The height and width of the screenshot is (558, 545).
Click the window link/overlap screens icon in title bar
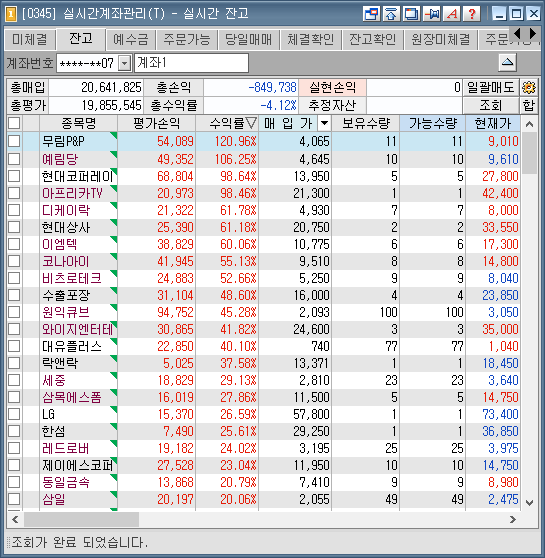click(x=371, y=14)
